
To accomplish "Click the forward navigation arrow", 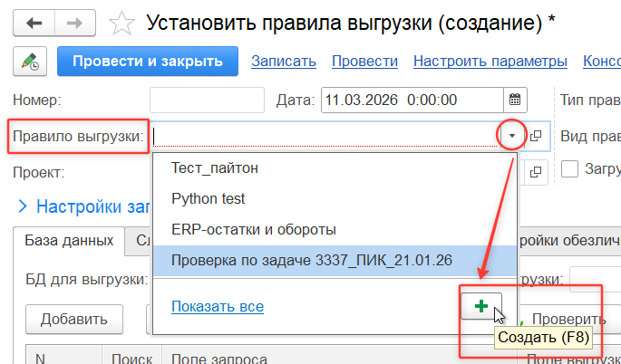I will 76,23.
